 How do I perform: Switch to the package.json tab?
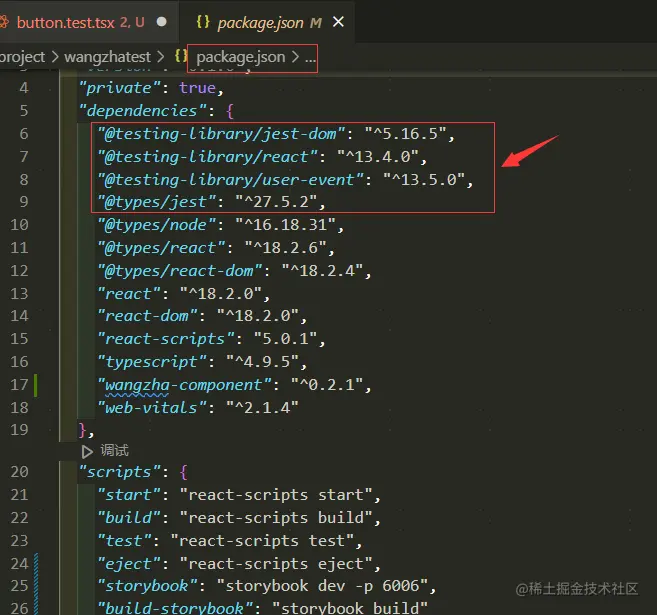[x=268, y=23]
